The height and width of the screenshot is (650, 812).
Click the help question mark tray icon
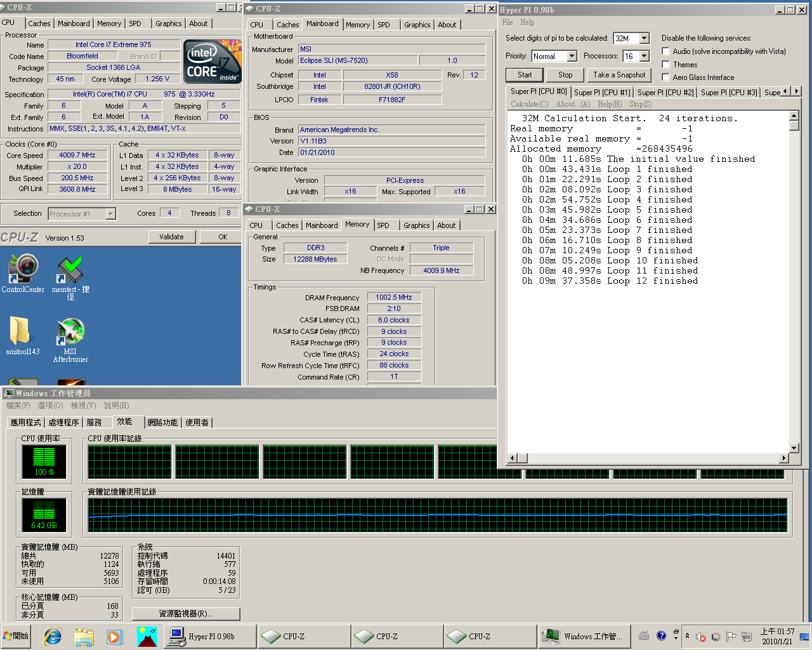click(661, 636)
